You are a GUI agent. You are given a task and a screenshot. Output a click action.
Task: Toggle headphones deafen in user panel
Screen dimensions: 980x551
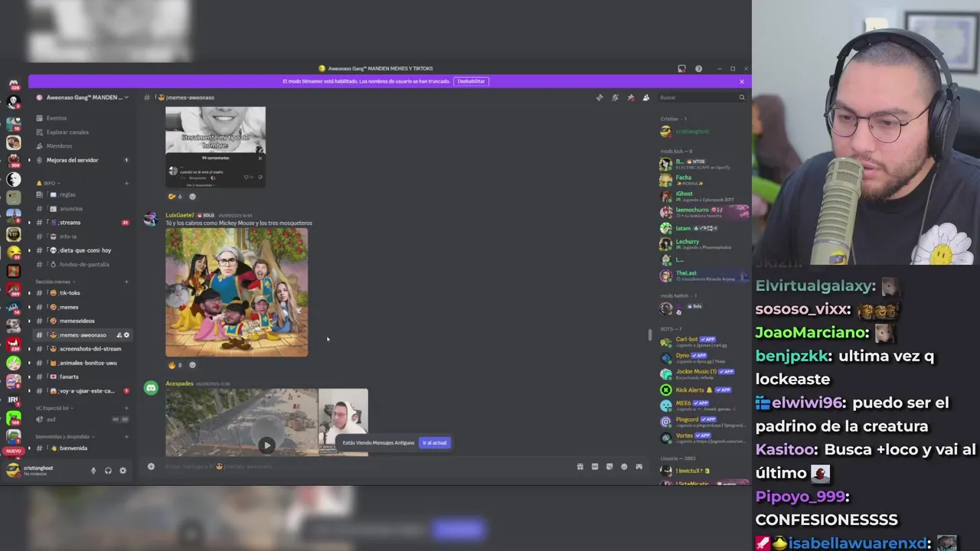108,471
